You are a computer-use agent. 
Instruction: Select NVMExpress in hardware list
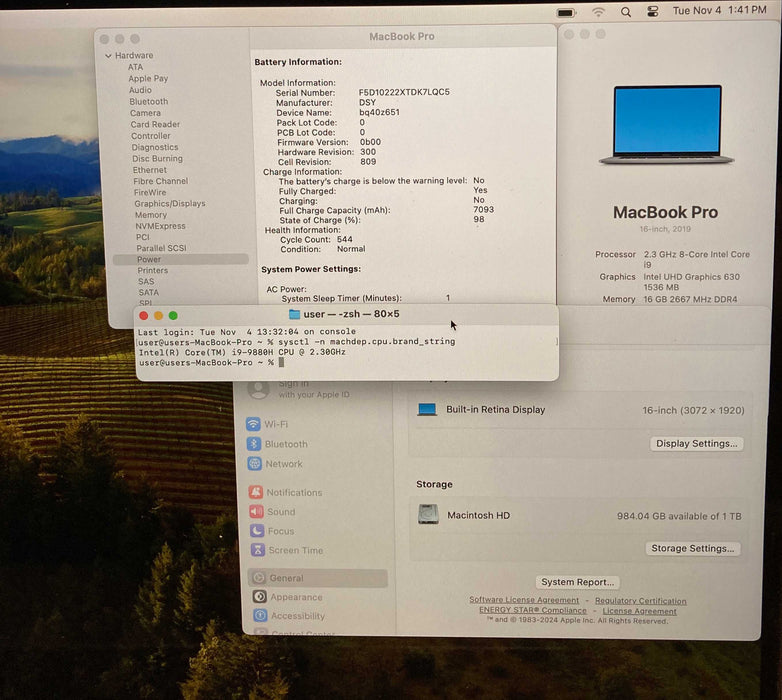click(160, 226)
